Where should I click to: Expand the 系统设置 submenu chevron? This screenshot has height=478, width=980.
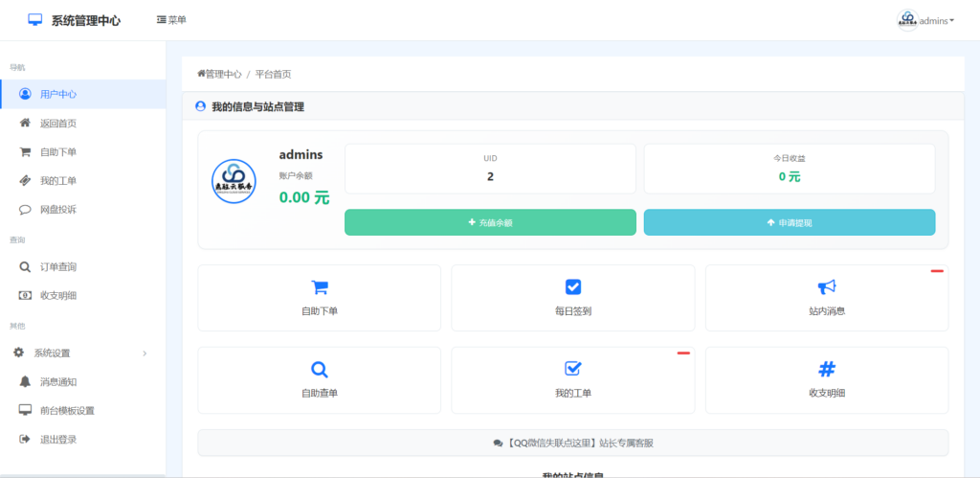point(145,353)
